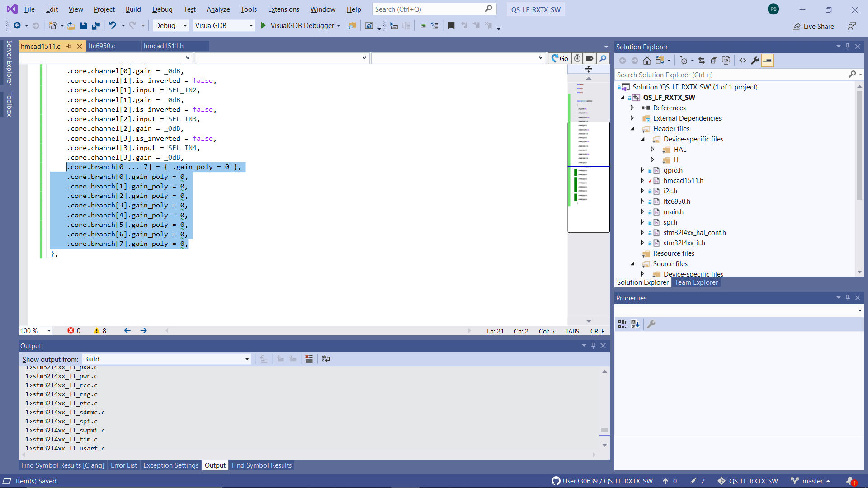The width and height of the screenshot is (868, 488).
Task: Split the editor window with splitter handle
Action: click(x=589, y=69)
